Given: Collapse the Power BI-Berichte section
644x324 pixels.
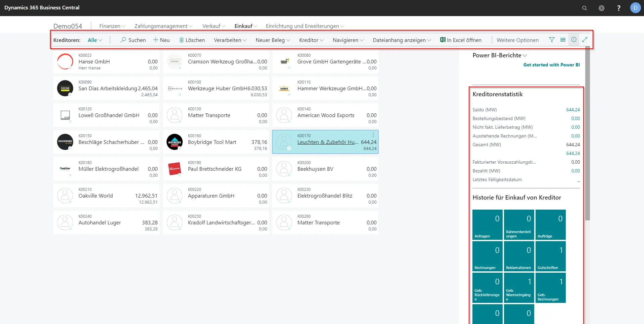Looking at the screenshot, I should (x=500, y=55).
